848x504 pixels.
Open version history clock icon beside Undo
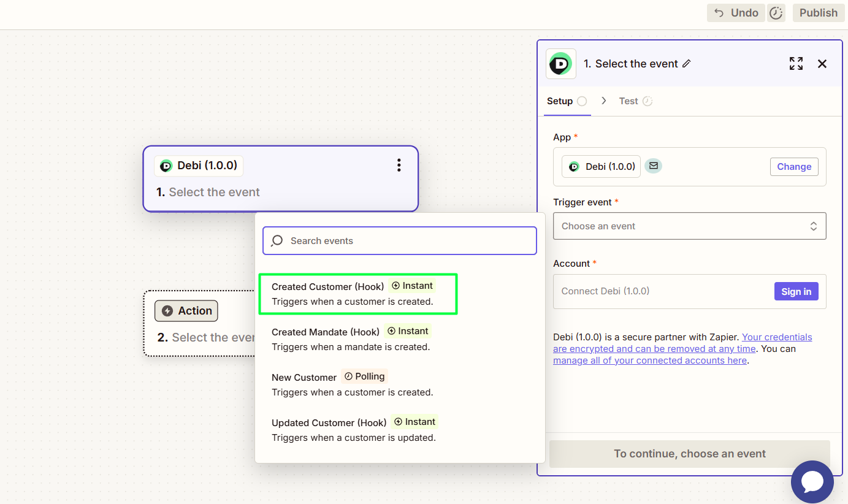pyautogui.click(x=776, y=13)
